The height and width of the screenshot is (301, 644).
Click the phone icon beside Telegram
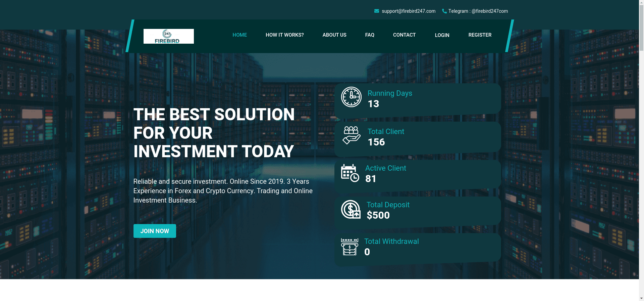[x=444, y=11]
